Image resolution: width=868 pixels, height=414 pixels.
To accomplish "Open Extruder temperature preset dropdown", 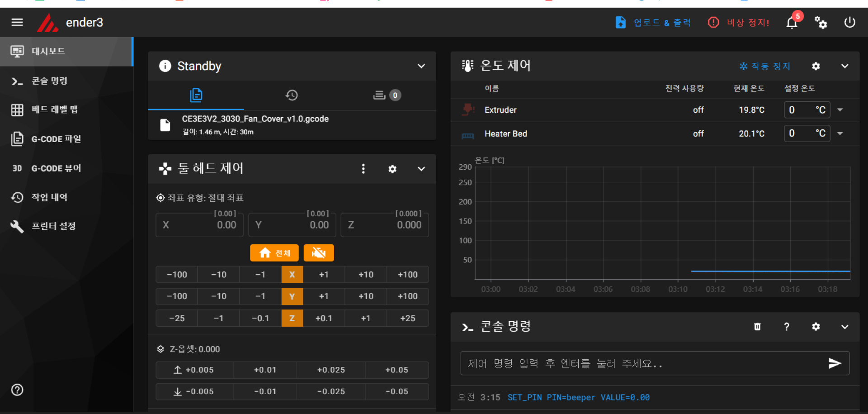I will 840,110.
